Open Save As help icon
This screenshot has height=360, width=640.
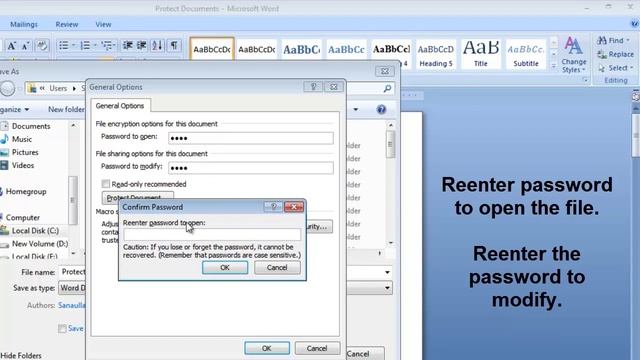coord(381,109)
